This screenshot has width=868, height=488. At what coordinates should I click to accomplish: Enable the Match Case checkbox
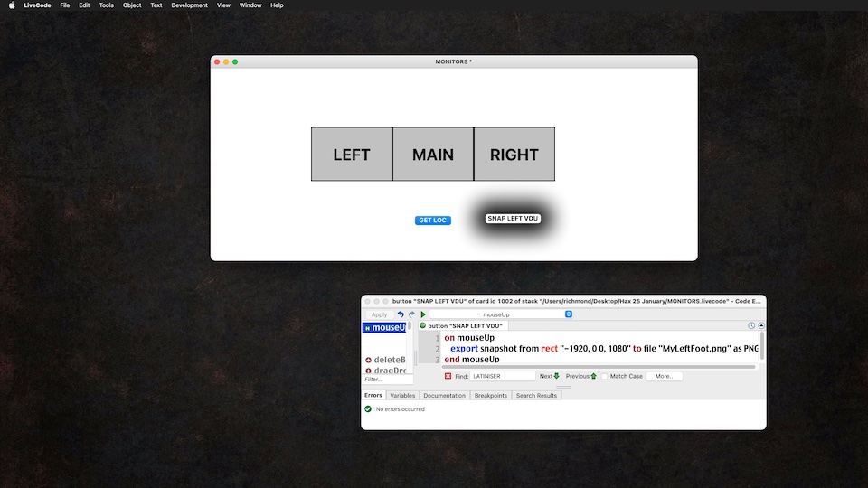tap(604, 376)
